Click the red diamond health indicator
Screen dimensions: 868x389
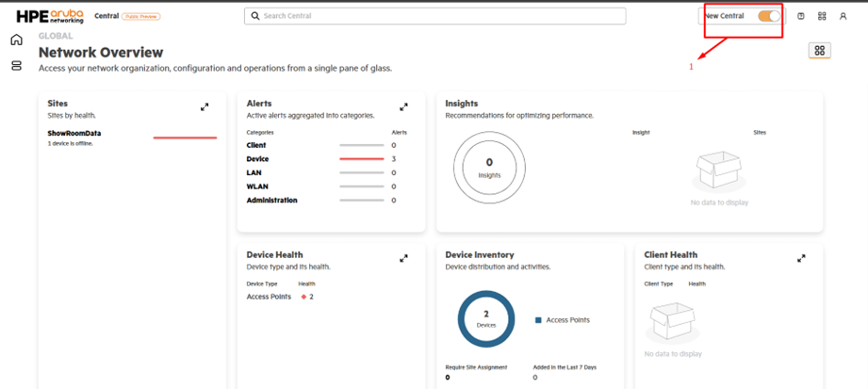[x=303, y=297]
